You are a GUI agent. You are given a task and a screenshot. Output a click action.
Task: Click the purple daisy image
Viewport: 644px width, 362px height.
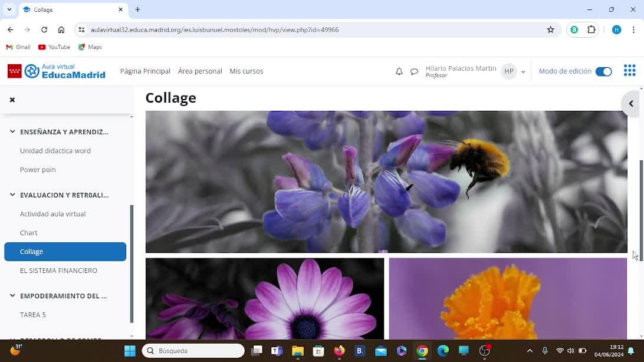265,298
